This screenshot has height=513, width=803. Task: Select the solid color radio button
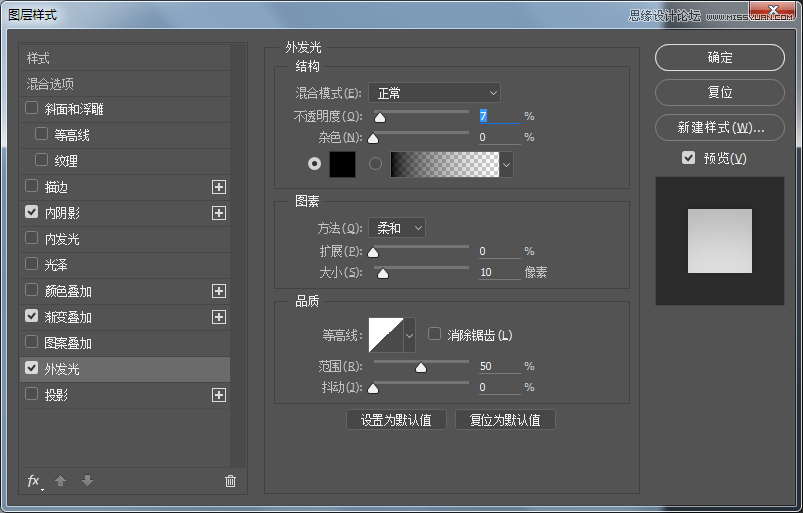tap(314, 163)
